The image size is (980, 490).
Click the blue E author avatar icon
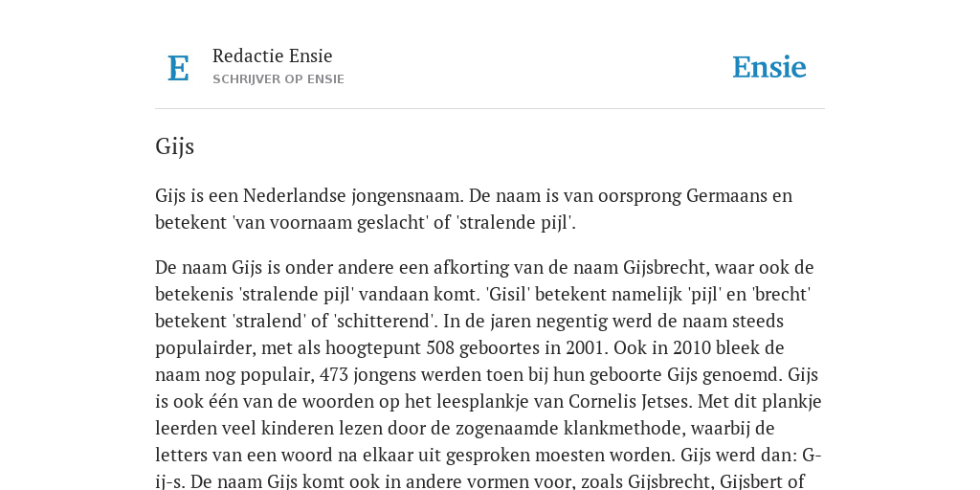178,68
